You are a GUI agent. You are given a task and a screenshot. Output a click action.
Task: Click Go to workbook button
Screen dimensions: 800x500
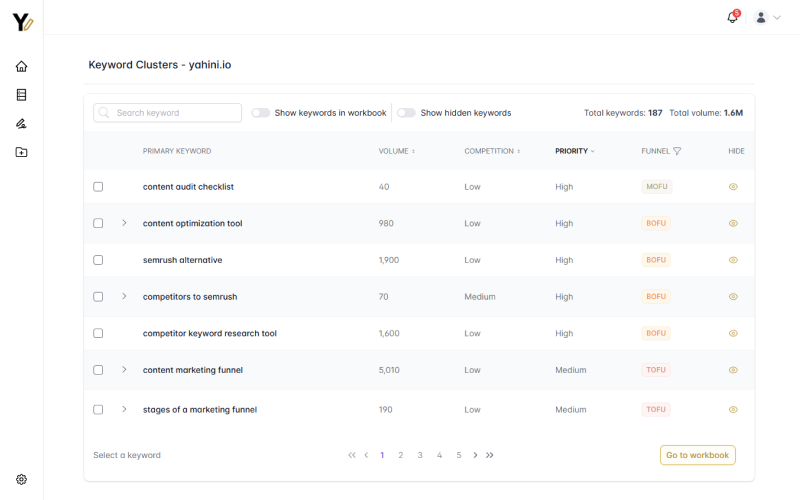pyautogui.click(x=697, y=455)
